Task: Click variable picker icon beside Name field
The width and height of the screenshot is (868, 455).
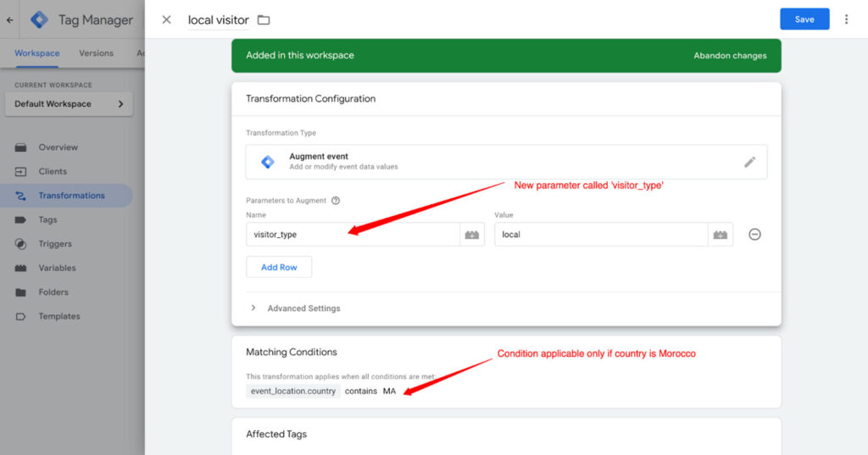Action: pyautogui.click(x=472, y=235)
